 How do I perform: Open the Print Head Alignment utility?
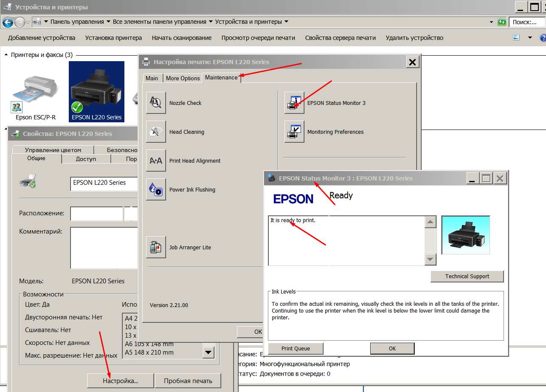[156, 161]
